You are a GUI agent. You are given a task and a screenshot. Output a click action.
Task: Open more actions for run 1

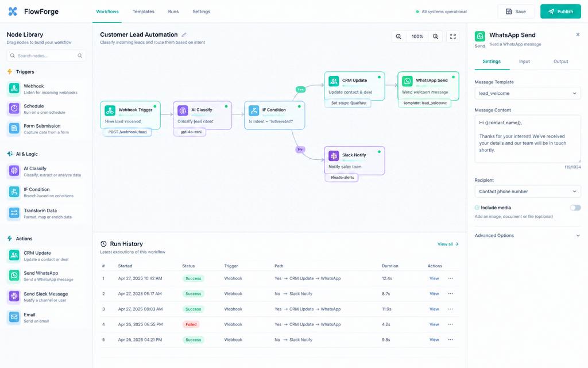pos(450,278)
